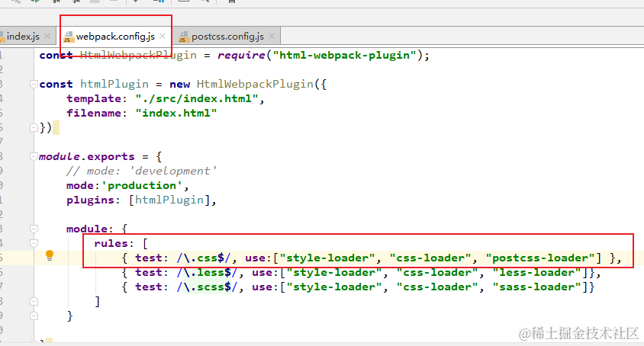Viewport: 644px width, 346px height.
Task: Close the index.js tab
Action: [47, 36]
